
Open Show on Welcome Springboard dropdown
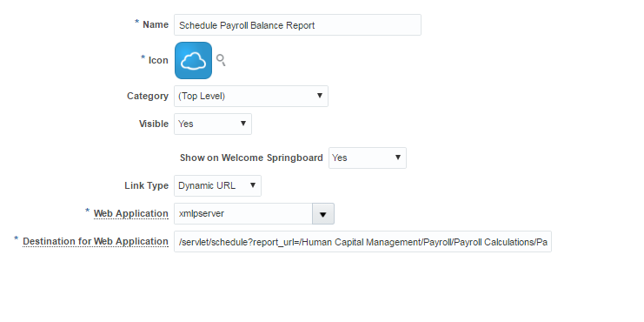tap(368, 158)
